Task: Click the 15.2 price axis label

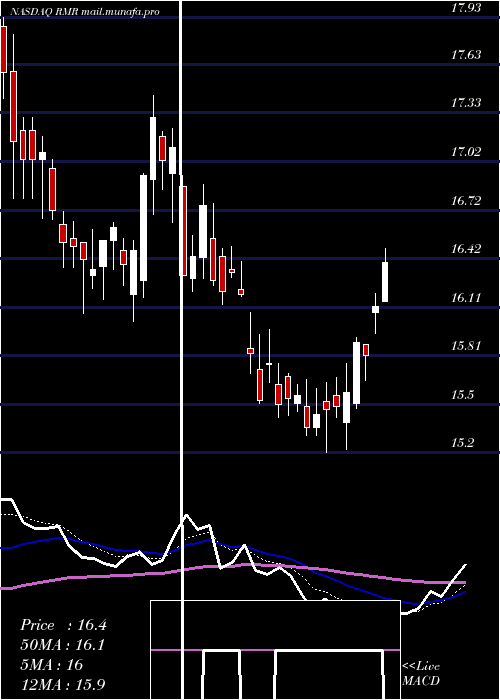Action: (x=462, y=443)
